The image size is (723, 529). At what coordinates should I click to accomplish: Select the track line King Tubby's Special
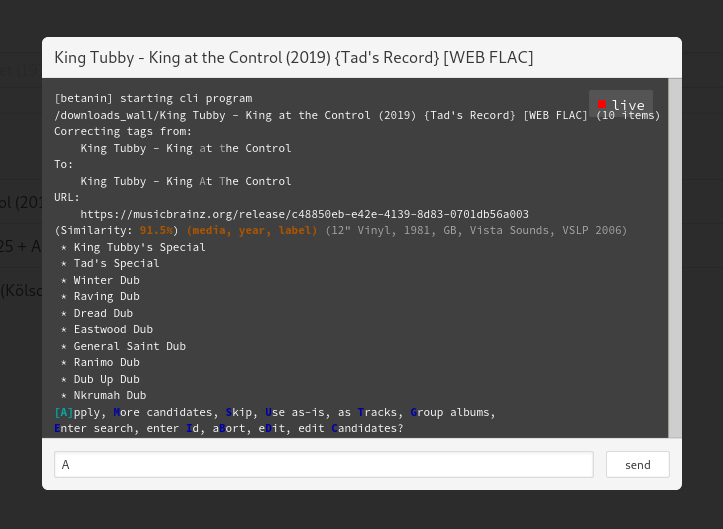(x=139, y=248)
